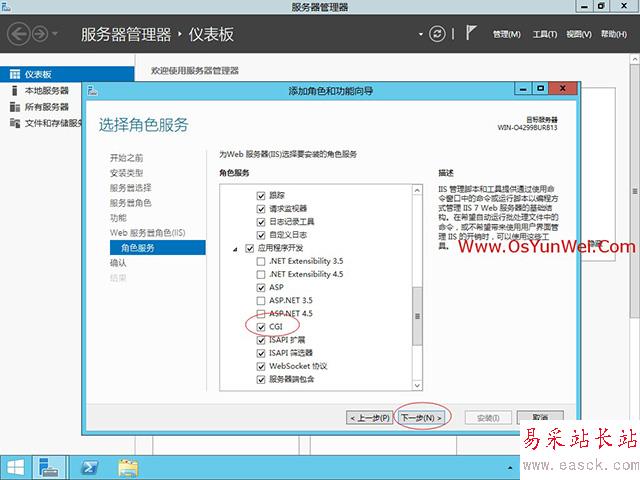Image resolution: width=640 pixels, height=480 pixels.
Task: Uncheck the 跟踪 checkbox
Action: [261, 196]
